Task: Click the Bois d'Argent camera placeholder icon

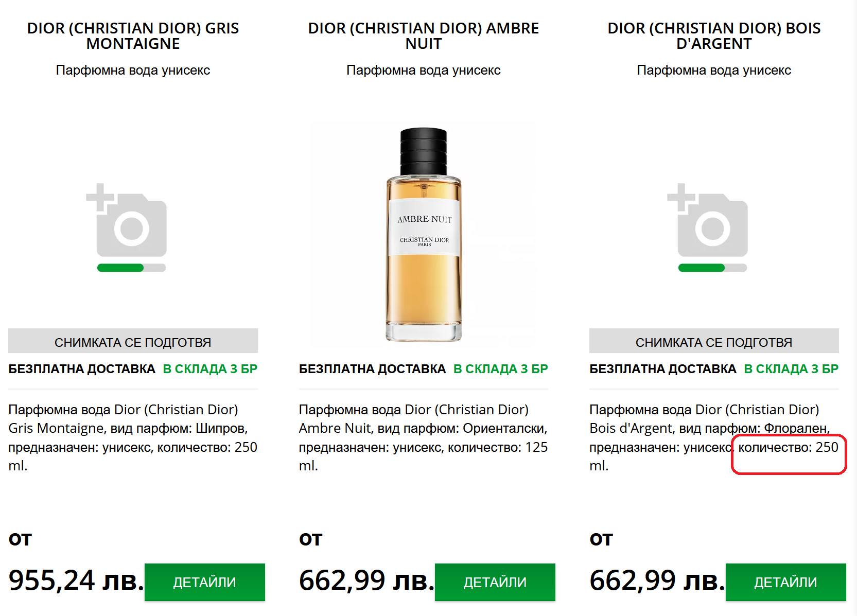Action: point(708,220)
